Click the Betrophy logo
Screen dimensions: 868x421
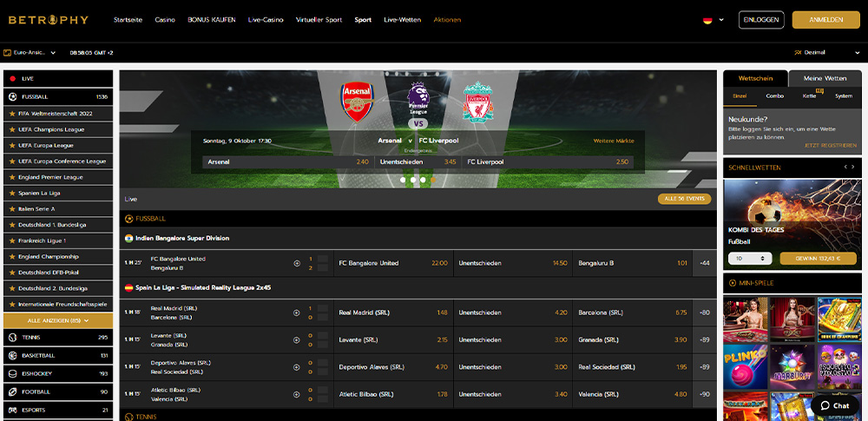coord(48,20)
